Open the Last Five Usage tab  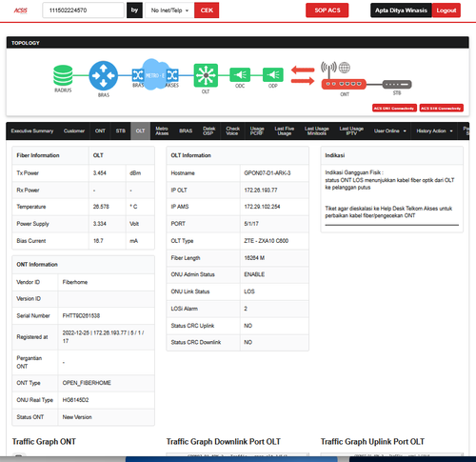tap(285, 131)
